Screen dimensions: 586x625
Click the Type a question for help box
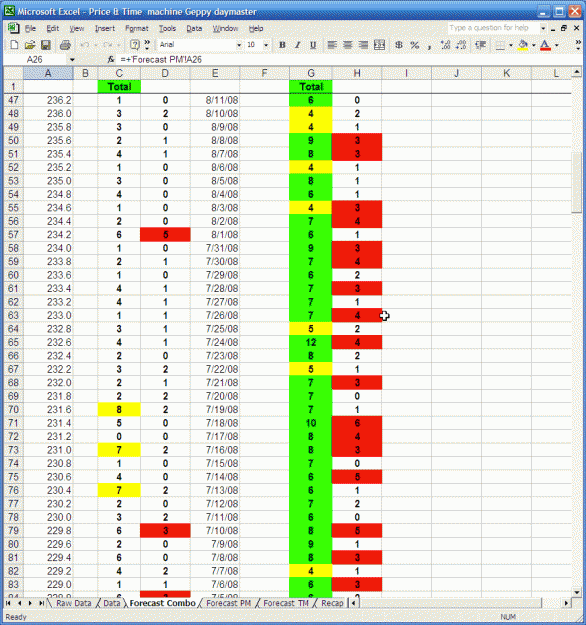pyautogui.click(x=493, y=28)
